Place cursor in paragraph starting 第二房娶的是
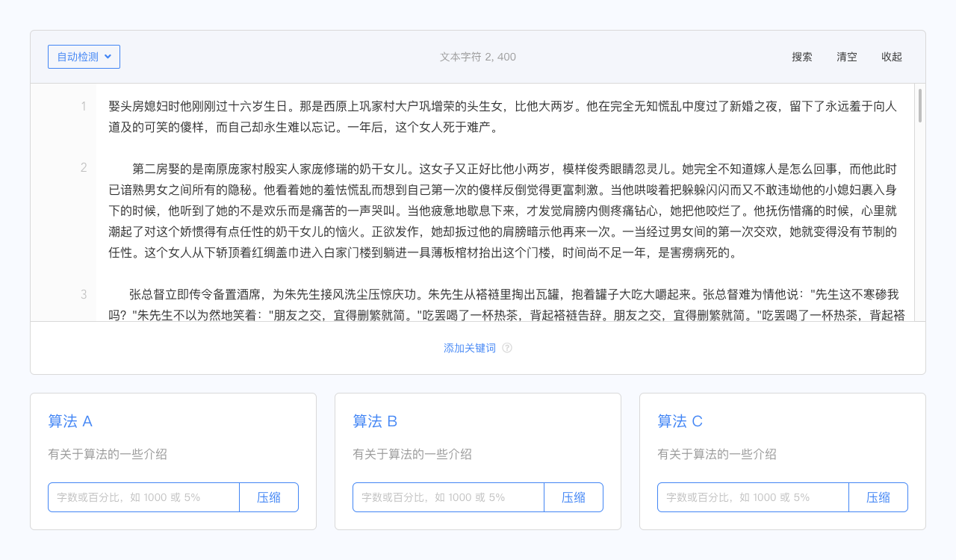The image size is (956, 560). pos(500,211)
